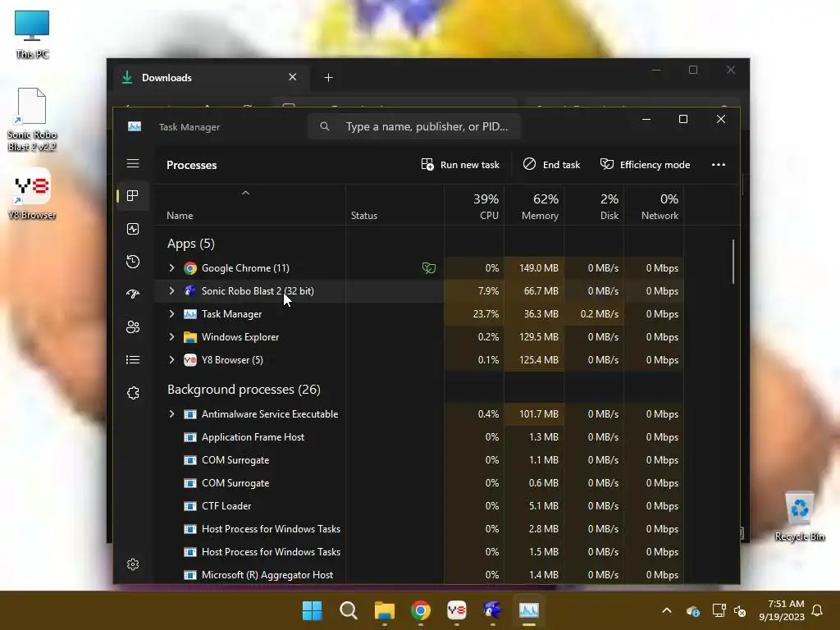Open the clock and date flyout

782,610
